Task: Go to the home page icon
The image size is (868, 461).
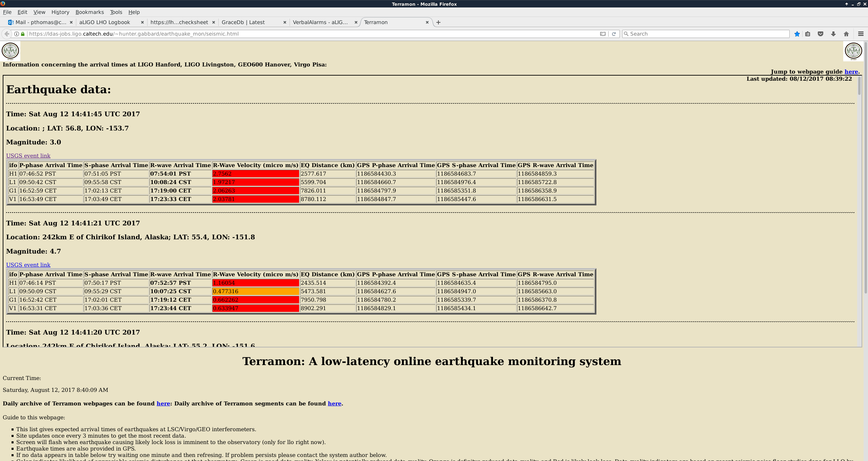Action: (846, 34)
